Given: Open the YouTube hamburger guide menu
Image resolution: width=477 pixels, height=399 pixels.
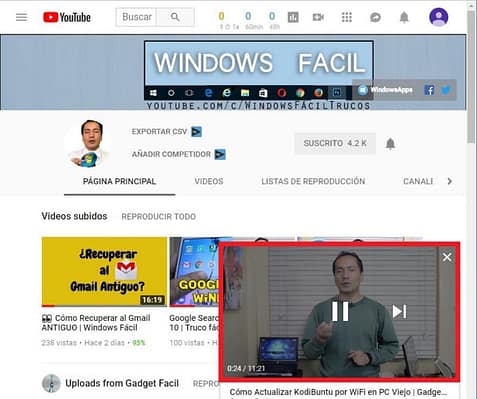Looking at the screenshot, I should pos(21,17).
